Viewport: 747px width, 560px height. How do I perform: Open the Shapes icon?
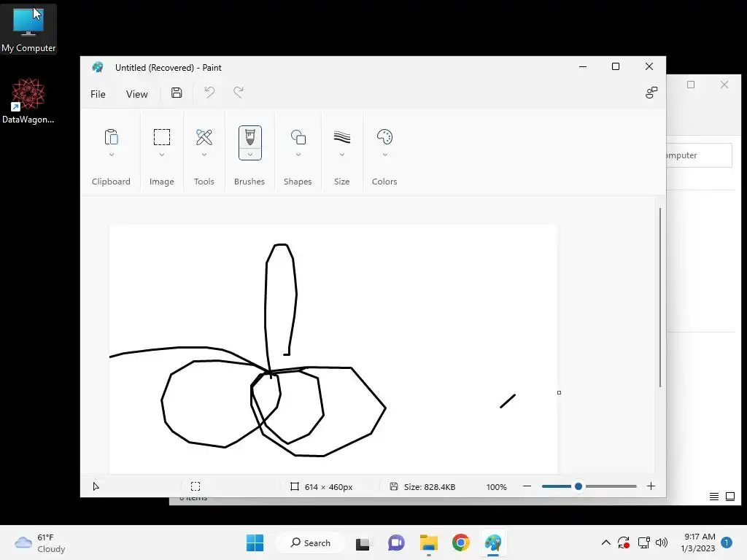click(298, 137)
